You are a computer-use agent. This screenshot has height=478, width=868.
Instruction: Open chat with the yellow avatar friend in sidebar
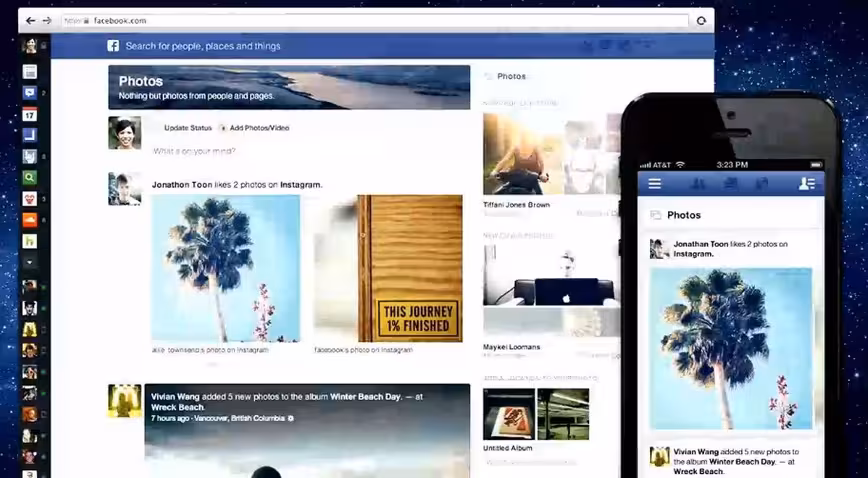pyautogui.click(x=29, y=329)
